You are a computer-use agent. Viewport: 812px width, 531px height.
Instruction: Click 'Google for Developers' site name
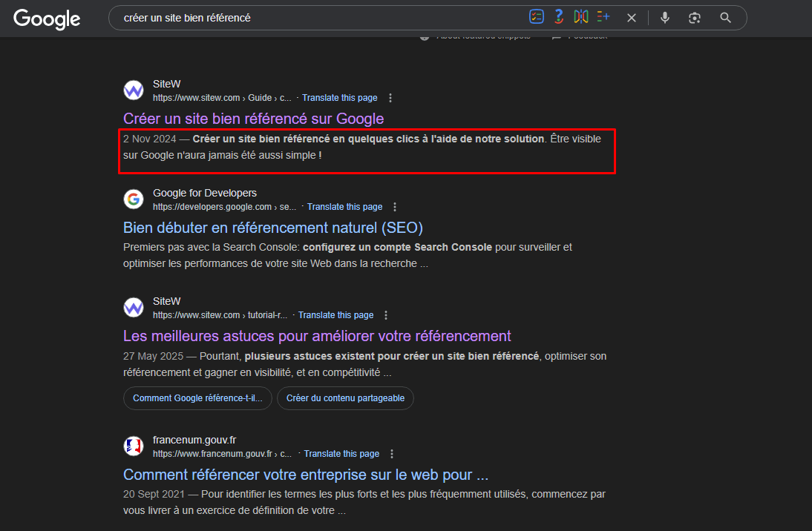(x=205, y=193)
